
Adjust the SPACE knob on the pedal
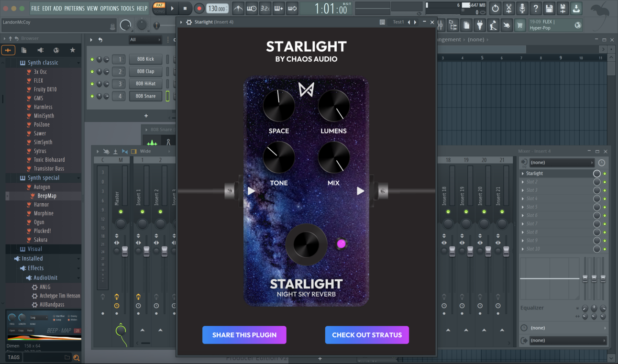pyautogui.click(x=279, y=106)
